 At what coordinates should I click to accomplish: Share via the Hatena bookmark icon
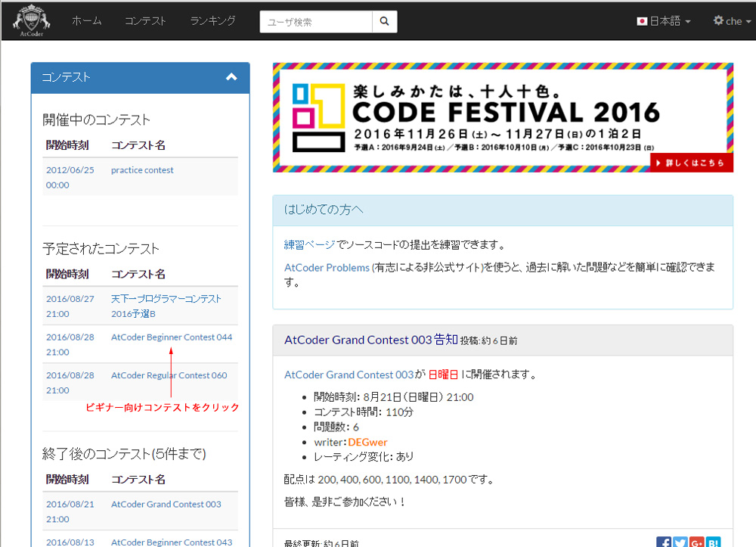713,542
